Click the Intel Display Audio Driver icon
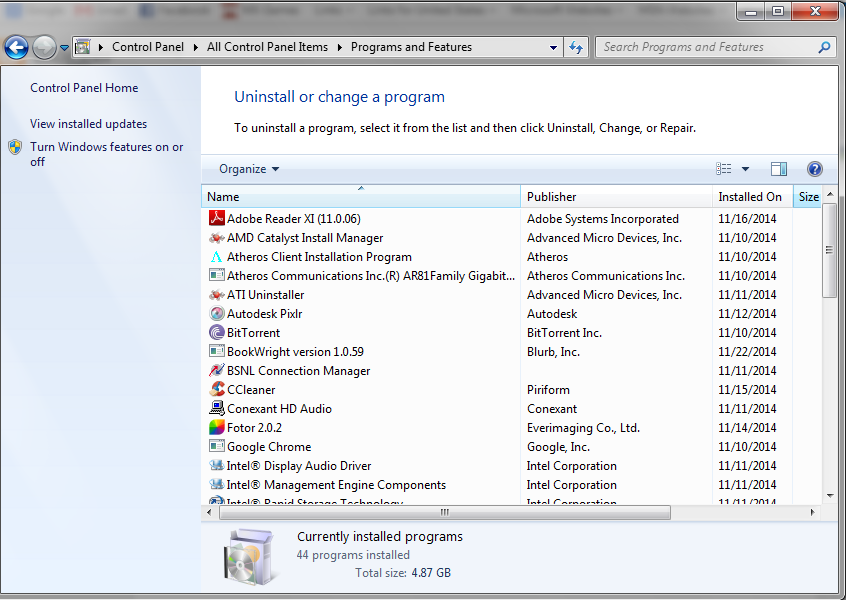This screenshot has height=600, width=846. 216,465
